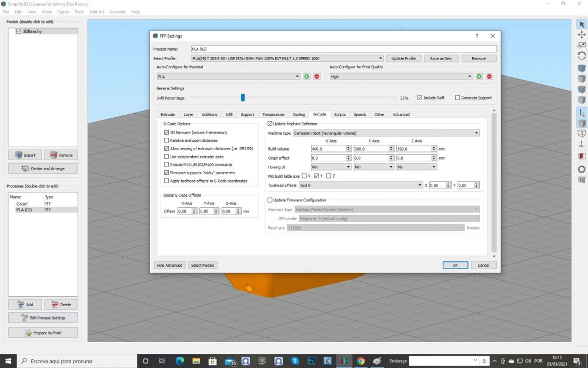Enable Relative extrusion distances
588x368 pixels.
tap(166, 141)
